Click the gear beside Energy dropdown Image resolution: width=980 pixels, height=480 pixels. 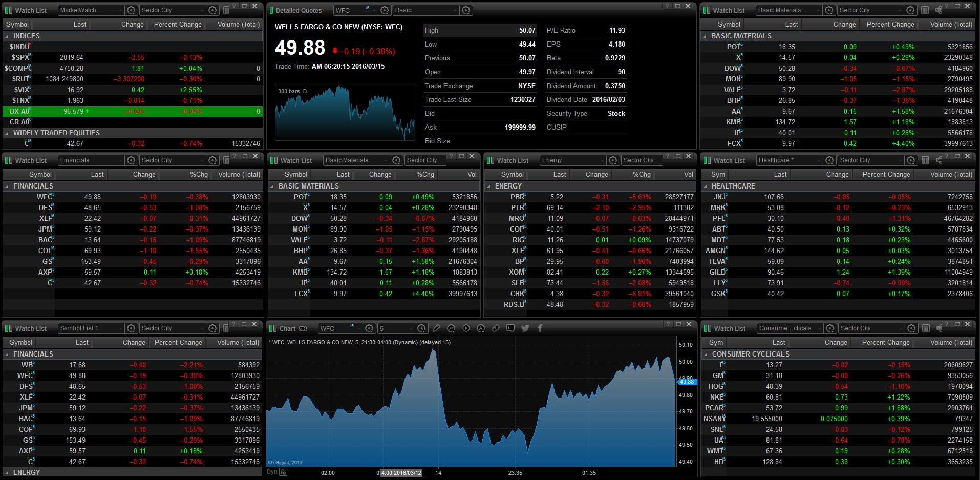click(613, 160)
